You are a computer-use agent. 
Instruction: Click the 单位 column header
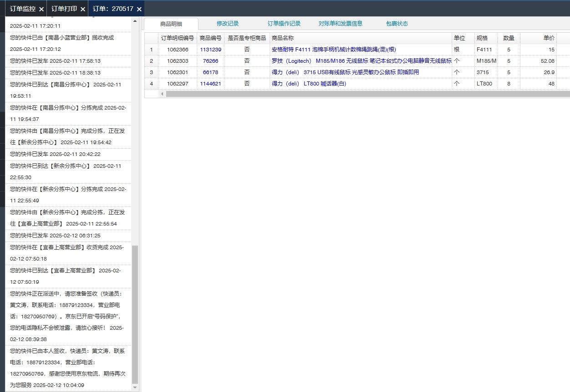[x=463, y=38]
